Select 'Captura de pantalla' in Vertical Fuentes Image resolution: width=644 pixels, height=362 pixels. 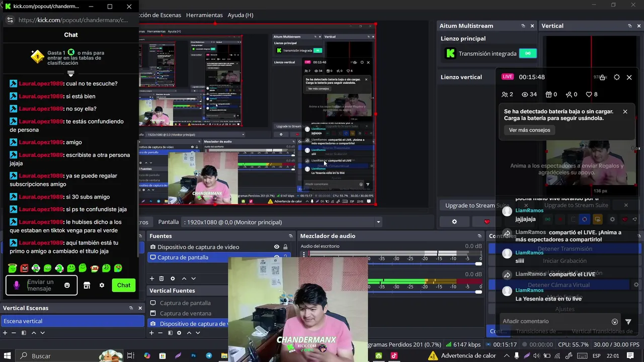(185, 303)
